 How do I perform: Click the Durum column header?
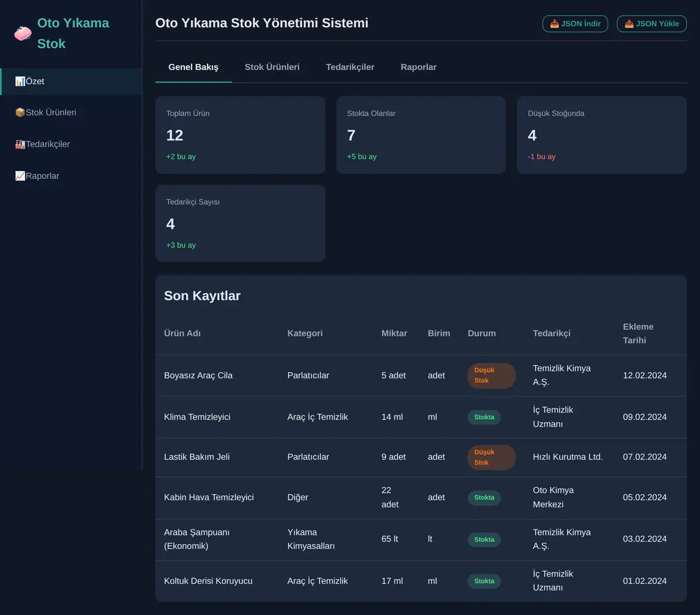pos(482,333)
